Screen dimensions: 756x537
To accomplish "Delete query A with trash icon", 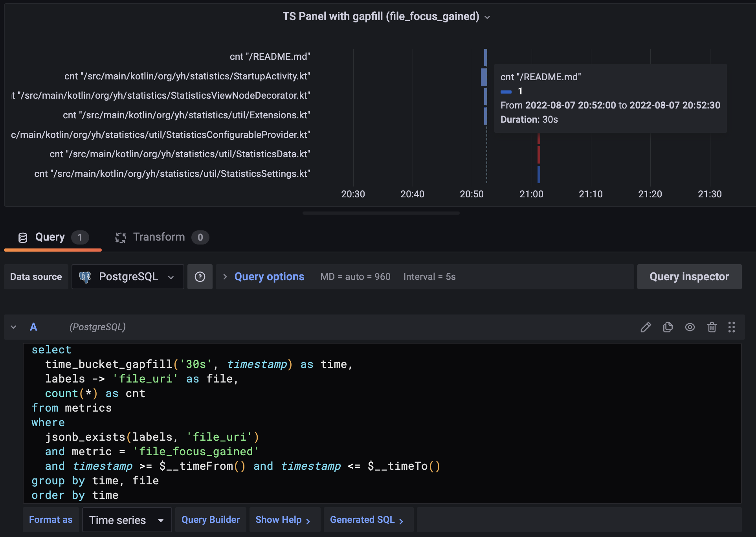I will click(x=712, y=327).
